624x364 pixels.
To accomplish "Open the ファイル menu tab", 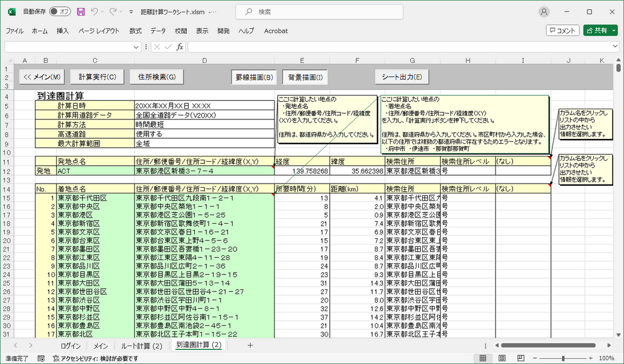I will pos(15,31).
